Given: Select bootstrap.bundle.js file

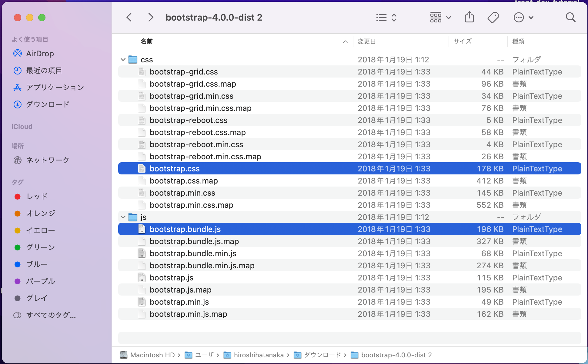Looking at the screenshot, I should [x=185, y=229].
